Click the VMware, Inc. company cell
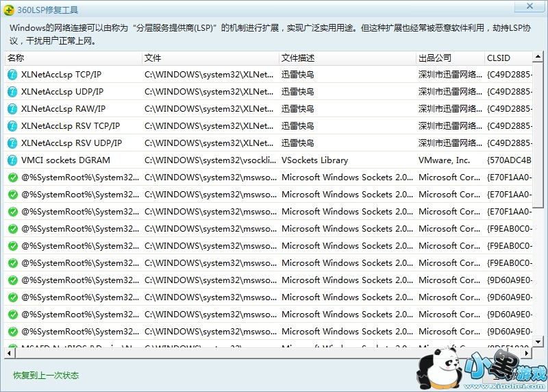 point(444,160)
